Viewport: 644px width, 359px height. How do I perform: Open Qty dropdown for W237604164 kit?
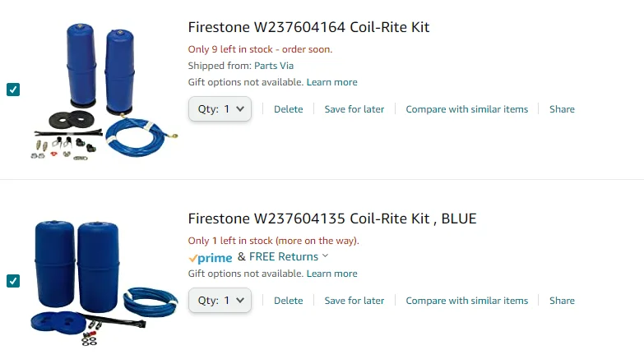coord(220,108)
